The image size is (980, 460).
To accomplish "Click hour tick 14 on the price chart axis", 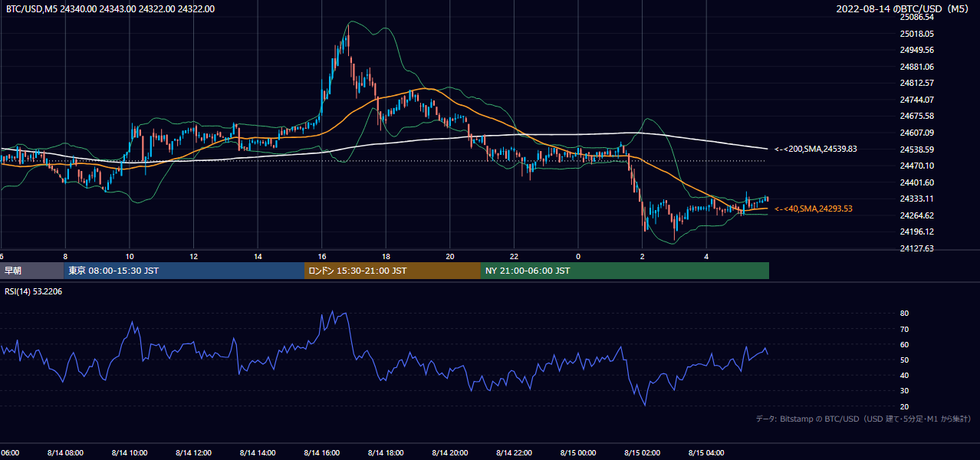I will tap(258, 256).
